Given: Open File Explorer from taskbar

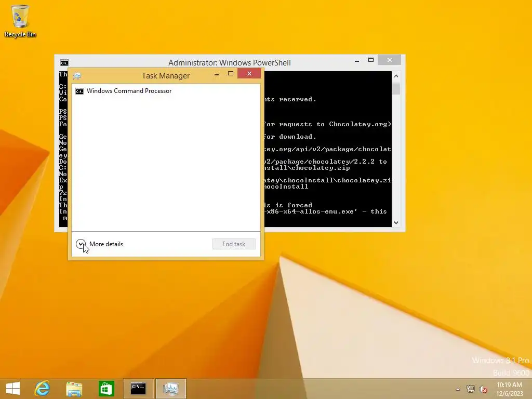Looking at the screenshot, I should click(74, 389).
